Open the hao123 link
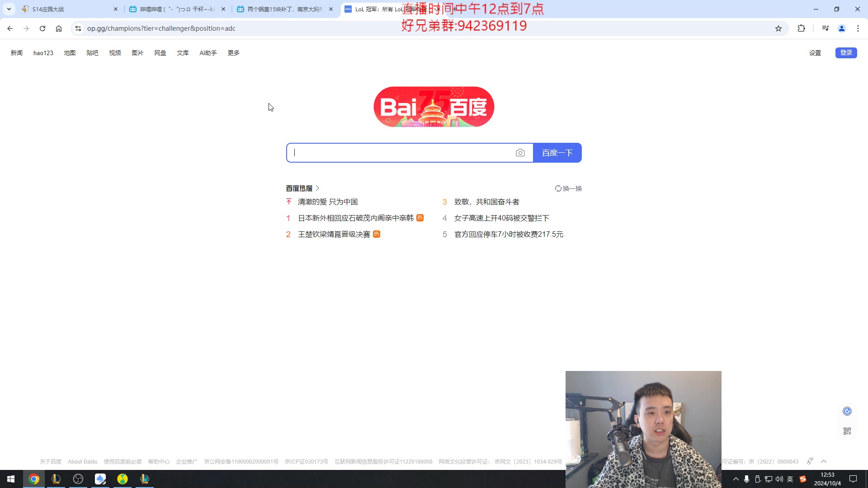 (43, 53)
